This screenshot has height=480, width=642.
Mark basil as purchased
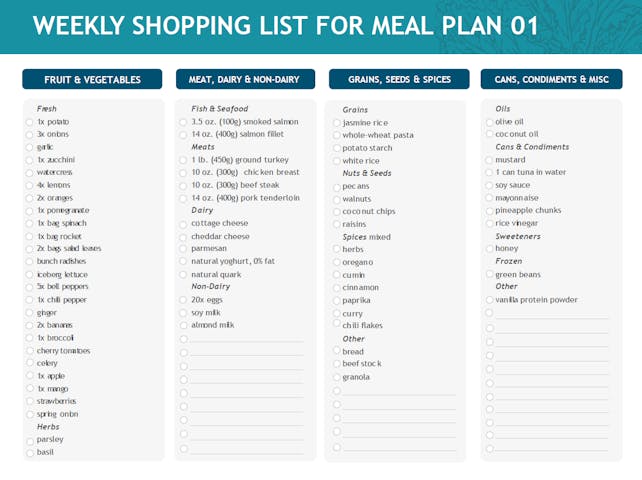(30, 452)
